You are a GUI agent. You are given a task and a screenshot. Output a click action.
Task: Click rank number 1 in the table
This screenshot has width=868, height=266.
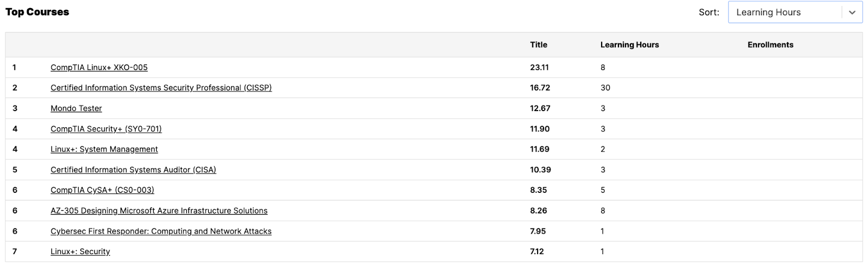(x=14, y=68)
